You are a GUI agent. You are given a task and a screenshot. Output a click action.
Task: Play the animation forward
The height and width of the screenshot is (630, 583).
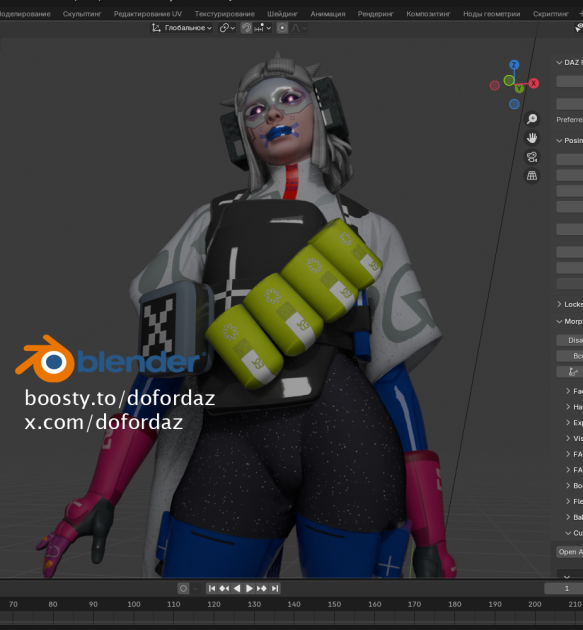(x=249, y=588)
